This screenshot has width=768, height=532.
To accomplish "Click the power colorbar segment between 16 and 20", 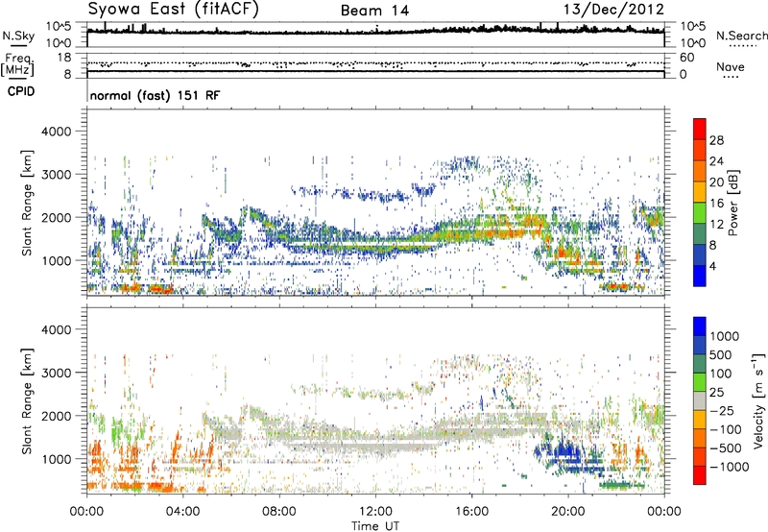I will (x=700, y=192).
